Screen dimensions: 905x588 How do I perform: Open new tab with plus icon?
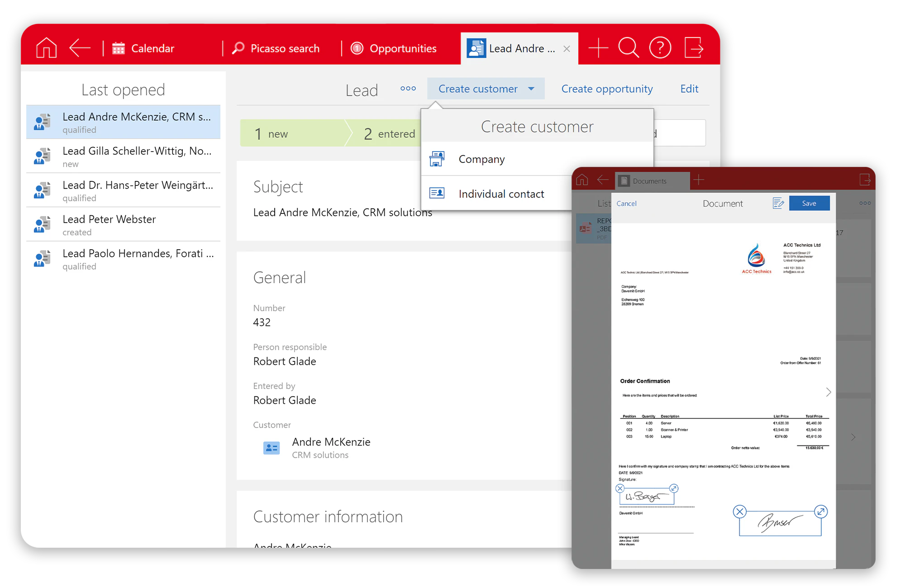pos(598,48)
